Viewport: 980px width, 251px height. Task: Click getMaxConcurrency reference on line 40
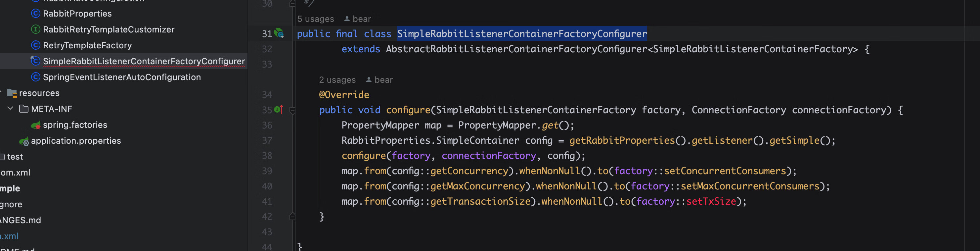point(478,186)
